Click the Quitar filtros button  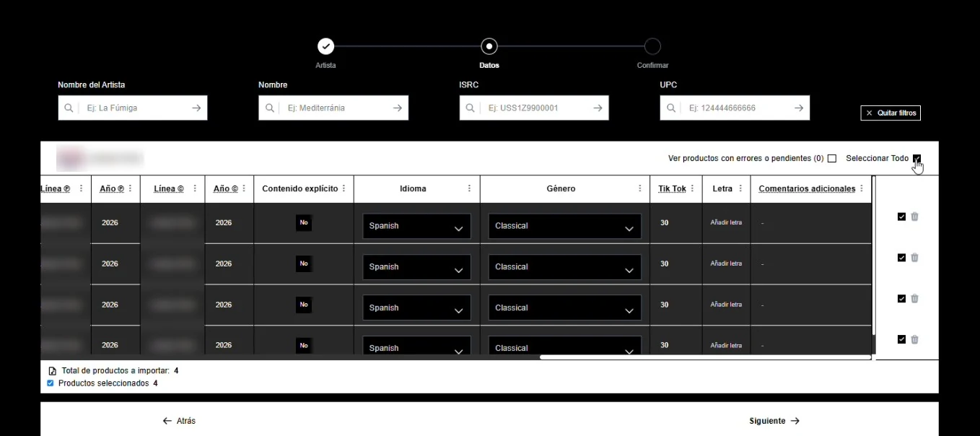tap(891, 113)
